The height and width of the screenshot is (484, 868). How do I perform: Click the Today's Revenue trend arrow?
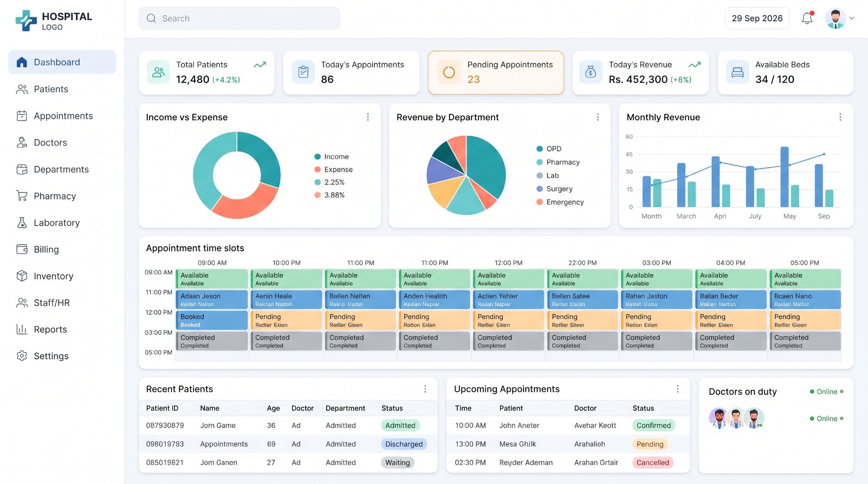(x=694, y=65)
